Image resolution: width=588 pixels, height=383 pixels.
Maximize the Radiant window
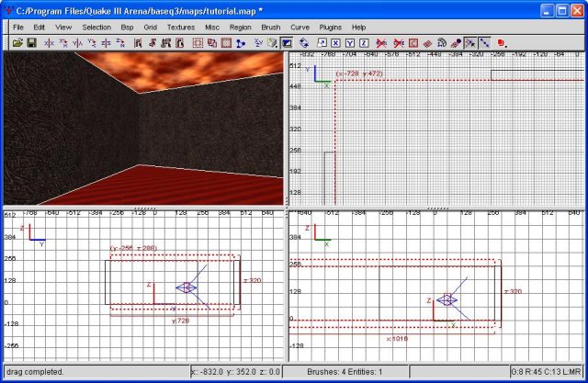561,11
